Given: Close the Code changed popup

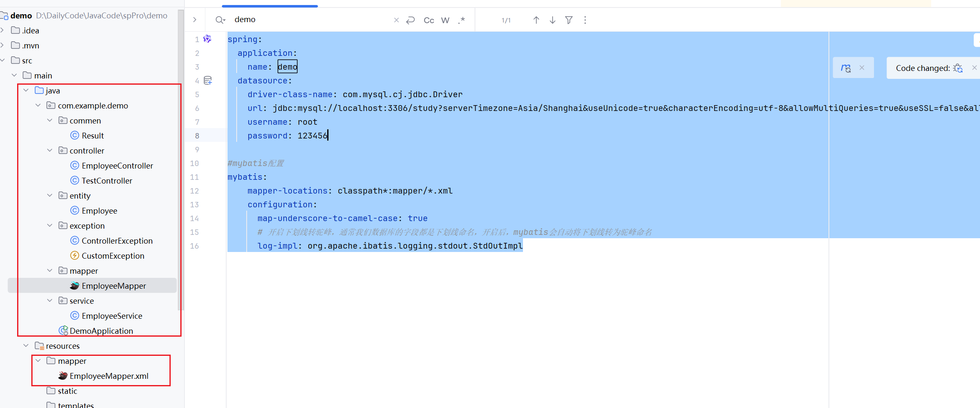Looking at the screenshot, I should click(x=974, y=68).
